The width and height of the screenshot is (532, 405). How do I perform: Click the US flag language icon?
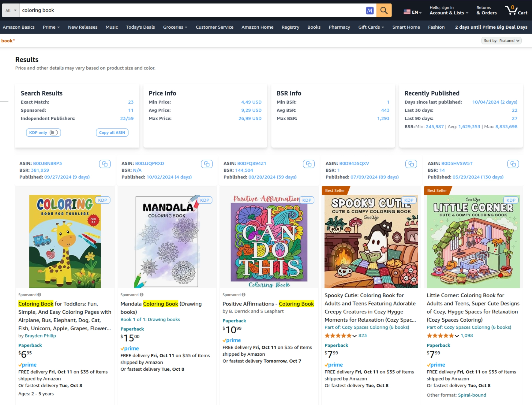pos(407,12)
